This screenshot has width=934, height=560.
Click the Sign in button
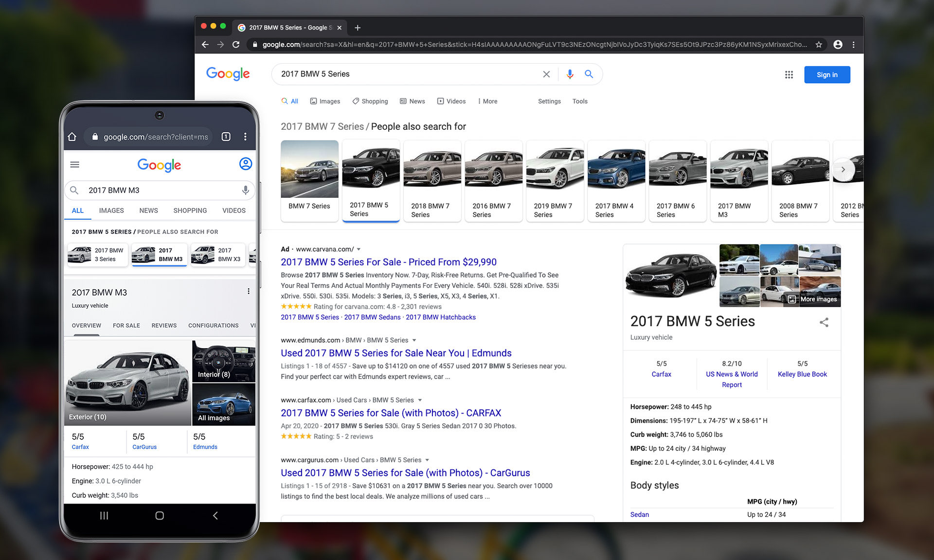click(827, 74)
